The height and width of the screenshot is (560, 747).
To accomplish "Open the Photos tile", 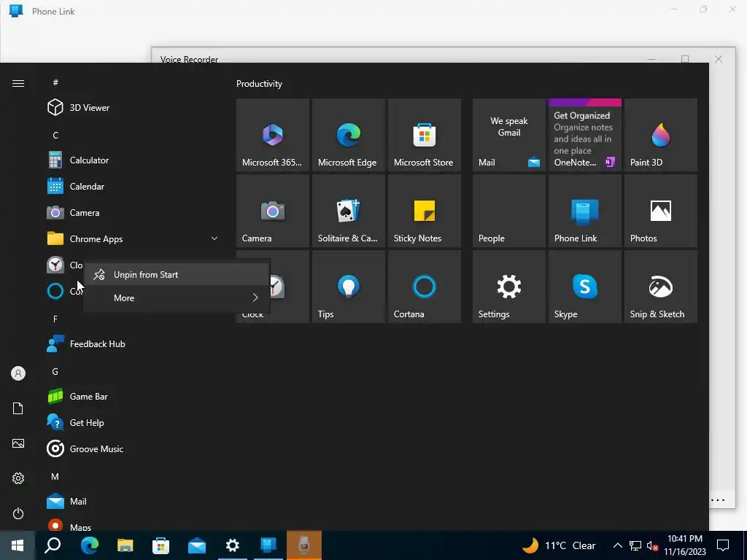I will (660, 211).
